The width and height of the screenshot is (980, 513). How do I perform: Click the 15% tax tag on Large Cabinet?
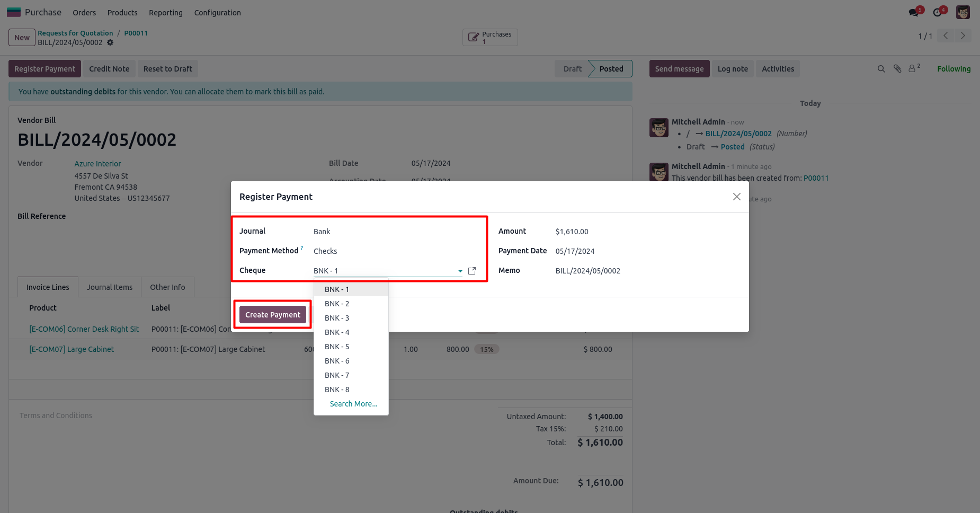pyautogui.click(x=486, y=349)
